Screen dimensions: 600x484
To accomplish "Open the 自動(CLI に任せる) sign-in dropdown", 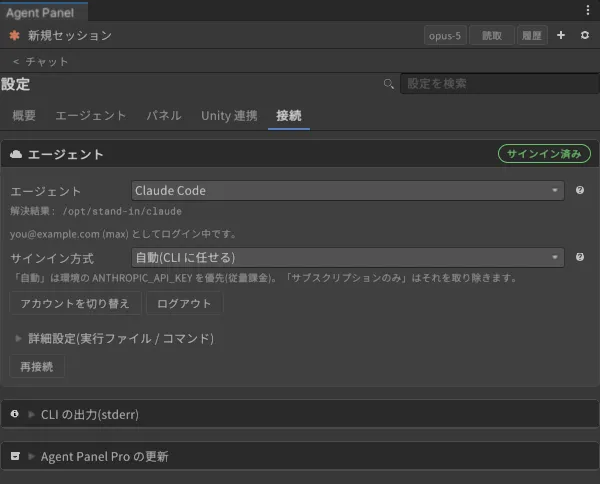I will pos(347,257).
